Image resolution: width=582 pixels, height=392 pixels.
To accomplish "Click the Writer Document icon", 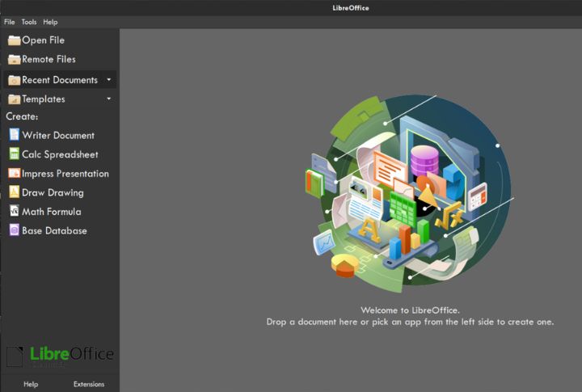I will [x=14, y=135].
